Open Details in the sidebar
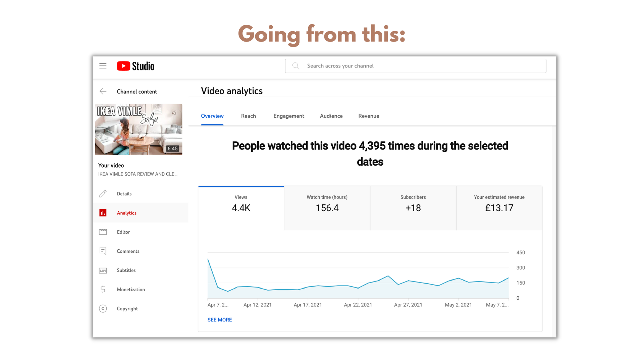The image size is (644, 362). pyautogui.click(x=141, y=194)
